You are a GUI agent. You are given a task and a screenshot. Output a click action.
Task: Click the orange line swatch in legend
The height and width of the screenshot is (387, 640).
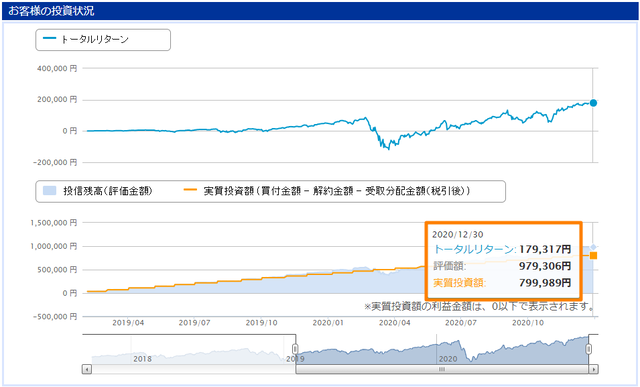pos(190,190)
